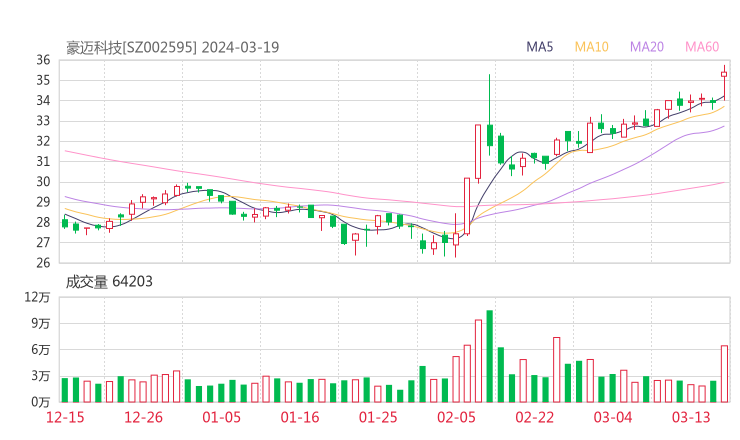Click the 9万 volume axis label
The height and width of the screenshot is (440, 740).
tap(41, 324)
